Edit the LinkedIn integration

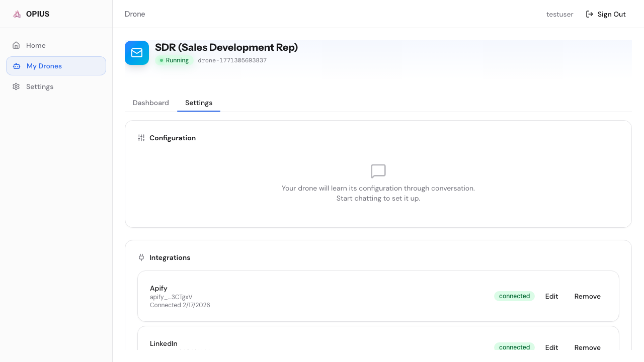click(x=551, y=347)
